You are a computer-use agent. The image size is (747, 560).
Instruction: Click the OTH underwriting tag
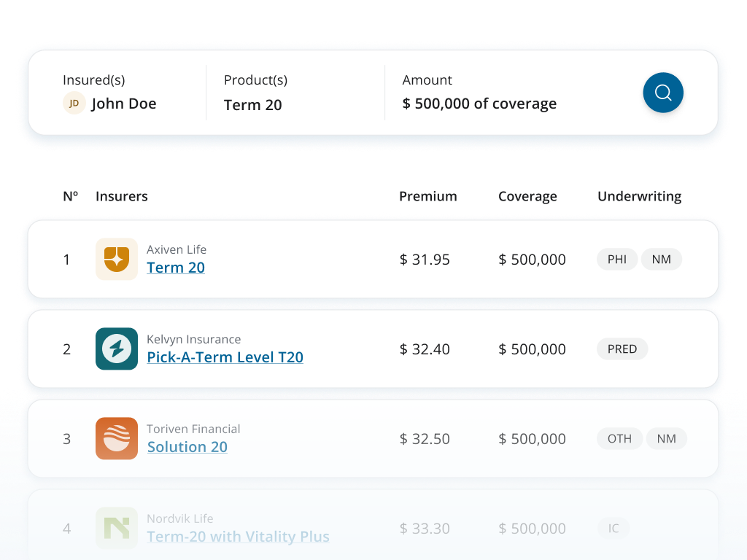pyautogui.click(x=619, y=439)
